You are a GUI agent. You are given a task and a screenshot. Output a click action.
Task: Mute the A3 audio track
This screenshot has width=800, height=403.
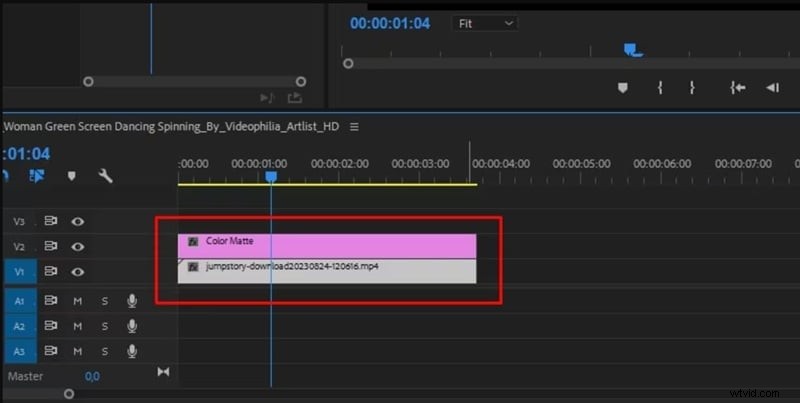[78, 351]
